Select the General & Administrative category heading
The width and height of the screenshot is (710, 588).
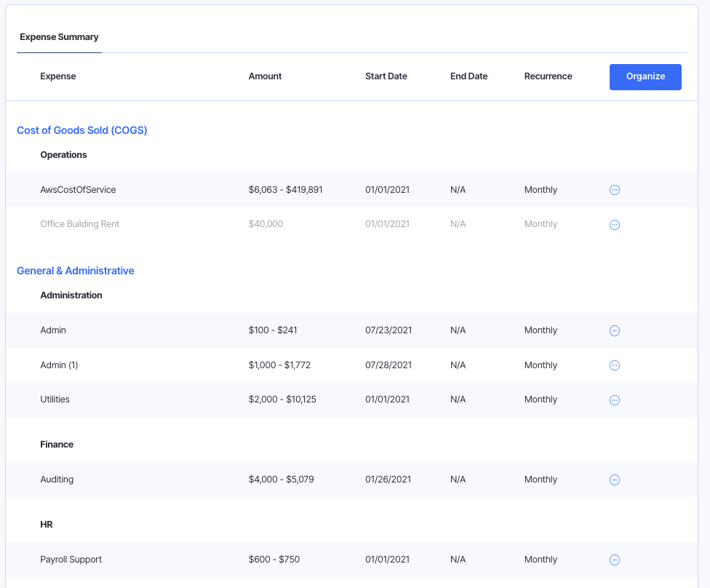[x=76, y=271]
